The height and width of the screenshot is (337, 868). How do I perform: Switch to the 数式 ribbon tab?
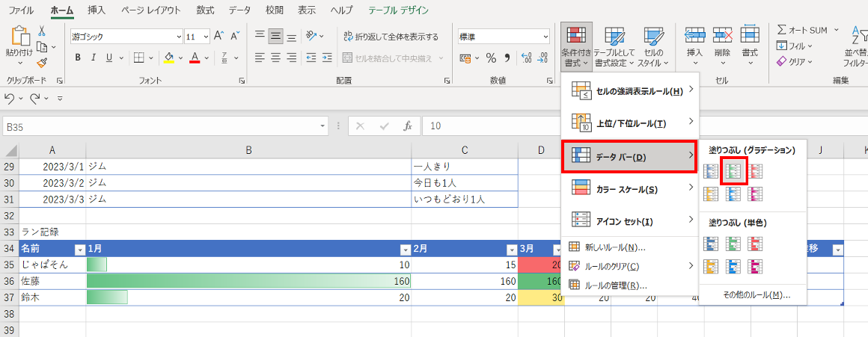point(205,10)
